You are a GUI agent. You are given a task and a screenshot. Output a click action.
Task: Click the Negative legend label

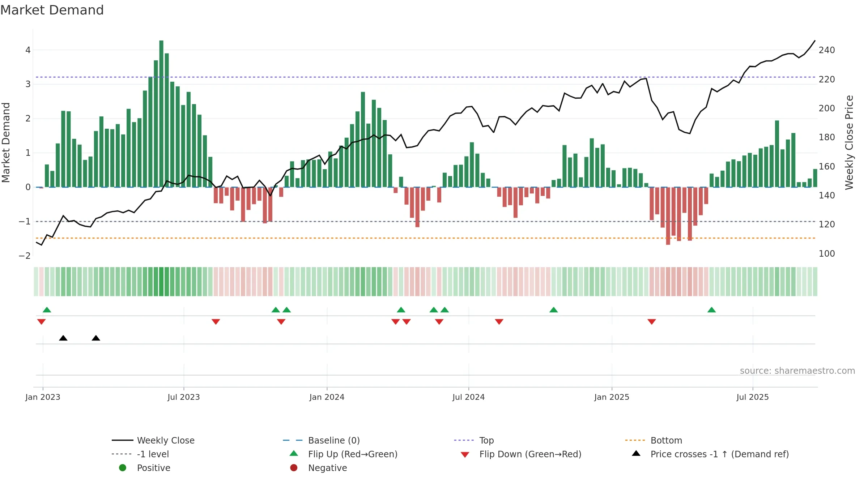[x=327, y=468]
